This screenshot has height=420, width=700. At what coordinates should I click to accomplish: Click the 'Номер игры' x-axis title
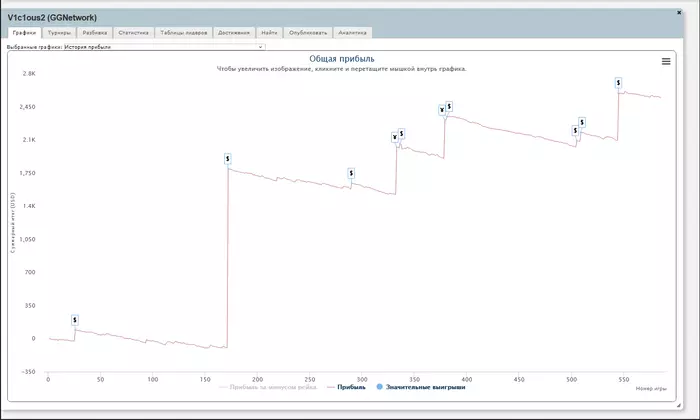coord(651,389)
